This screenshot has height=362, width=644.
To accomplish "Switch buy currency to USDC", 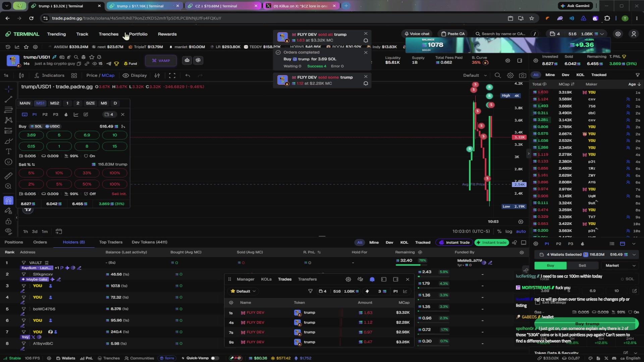I will (53, 126).
